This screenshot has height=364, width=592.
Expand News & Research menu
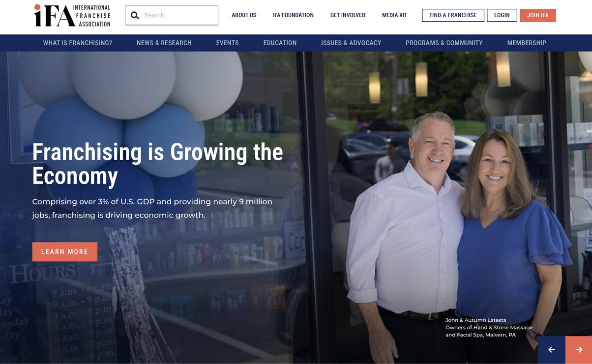click(164, 43)
